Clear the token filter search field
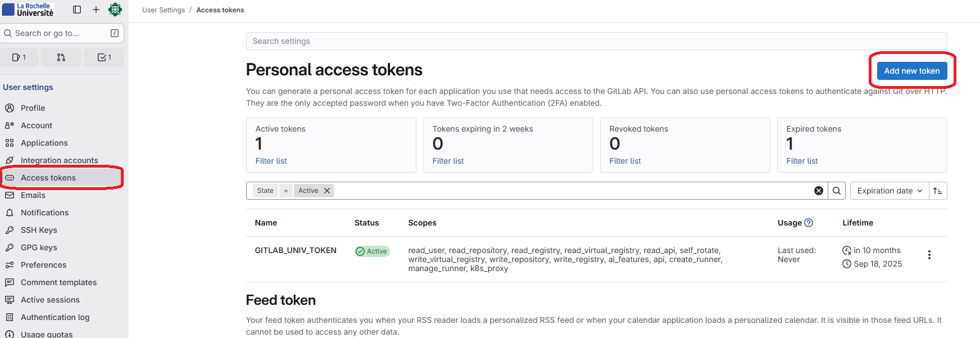 tap(819, 191)
